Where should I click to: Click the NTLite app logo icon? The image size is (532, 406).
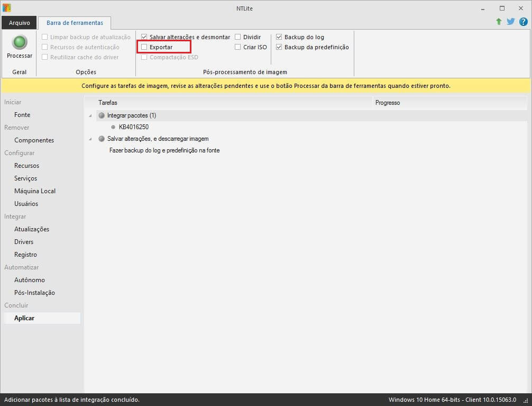point(6,7)
